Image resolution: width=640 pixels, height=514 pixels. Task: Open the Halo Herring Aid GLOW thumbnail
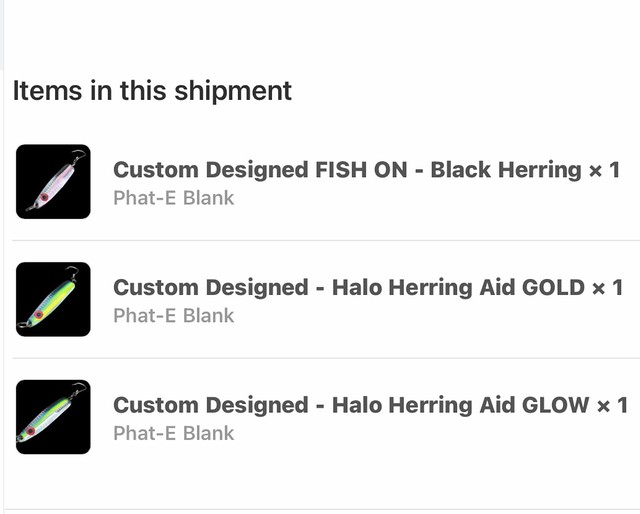53,417
